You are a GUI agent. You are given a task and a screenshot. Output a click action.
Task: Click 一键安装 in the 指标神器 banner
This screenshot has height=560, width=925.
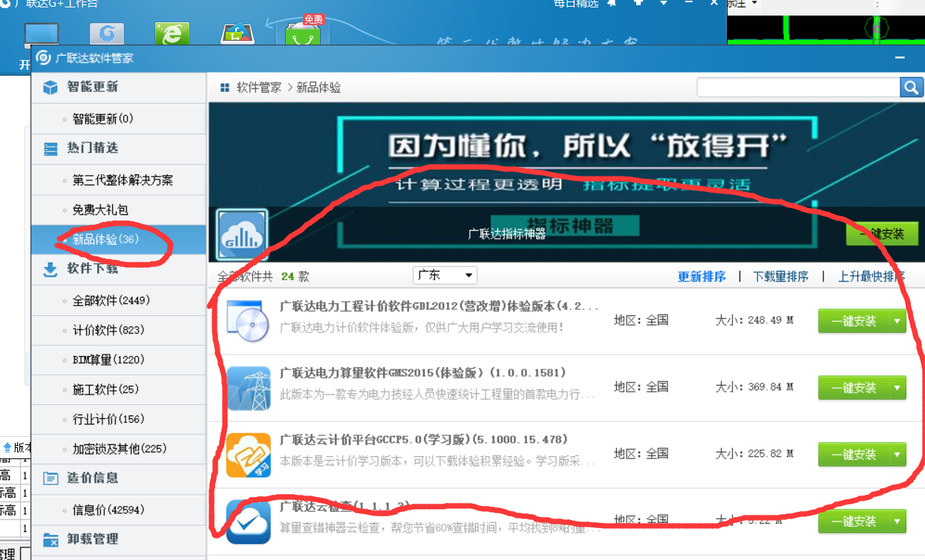coord(882,234)
